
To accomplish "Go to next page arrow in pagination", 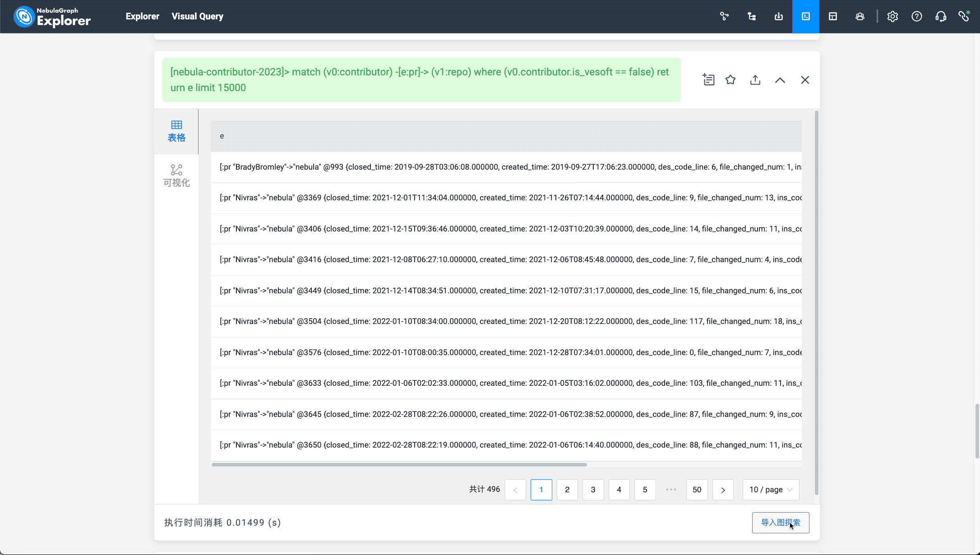I will point(723,490).
